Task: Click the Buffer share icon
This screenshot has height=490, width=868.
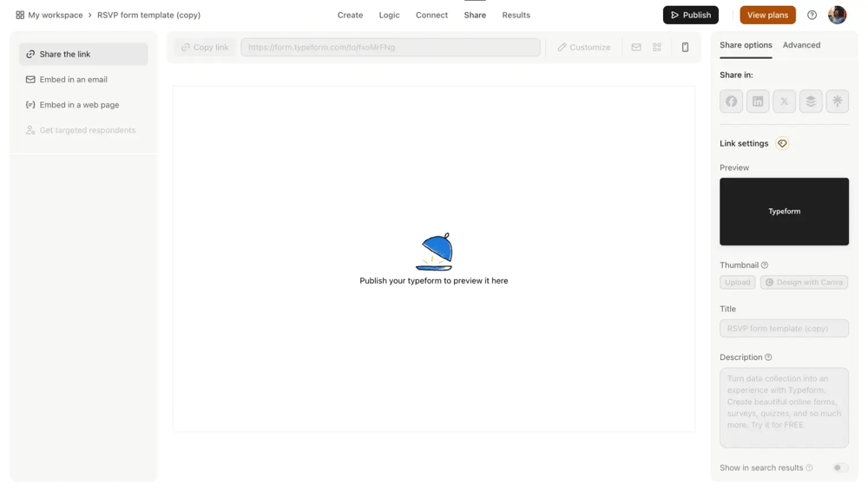Action: click(x=811, y=101)
